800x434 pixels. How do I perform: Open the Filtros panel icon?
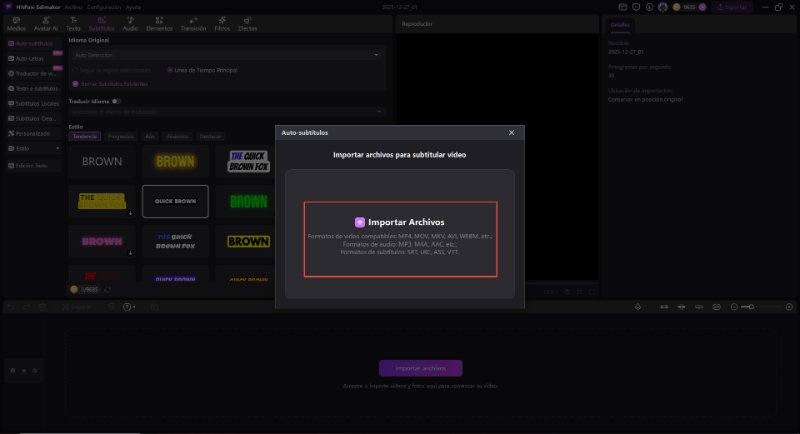tap(222, 24)
